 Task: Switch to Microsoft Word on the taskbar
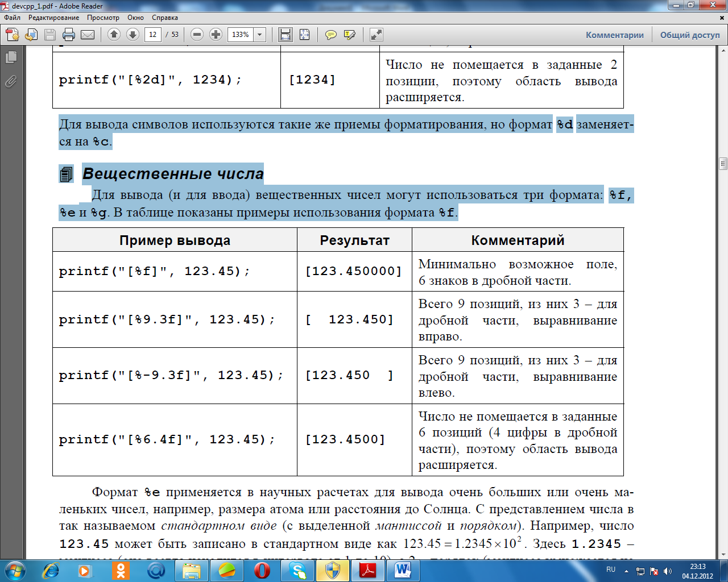tap(403, 570)
